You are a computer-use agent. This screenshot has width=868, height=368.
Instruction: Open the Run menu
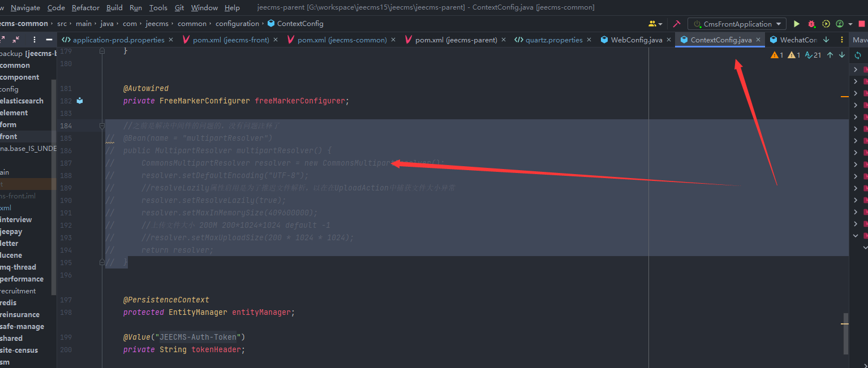[x=136, y=7]
